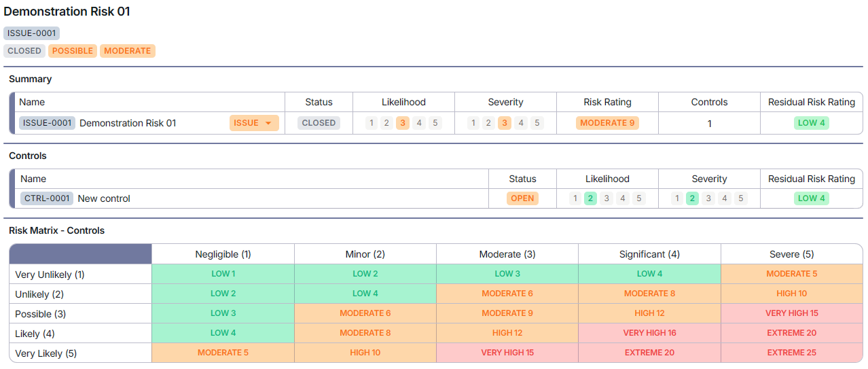
Task: Click the LOW 1 cell in risk matrix
Action: click(x=223, y=274)
